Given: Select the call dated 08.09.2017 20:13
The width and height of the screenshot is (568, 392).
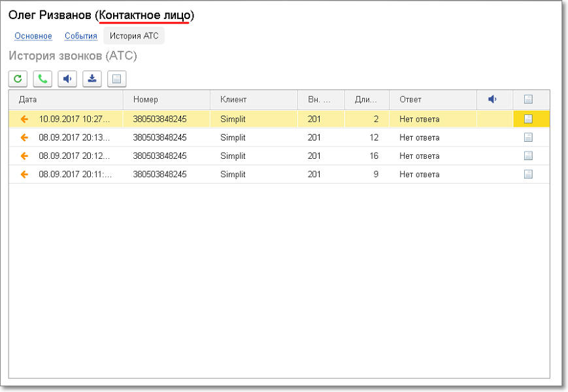Looking at the screenshot, I should [75, 137].
